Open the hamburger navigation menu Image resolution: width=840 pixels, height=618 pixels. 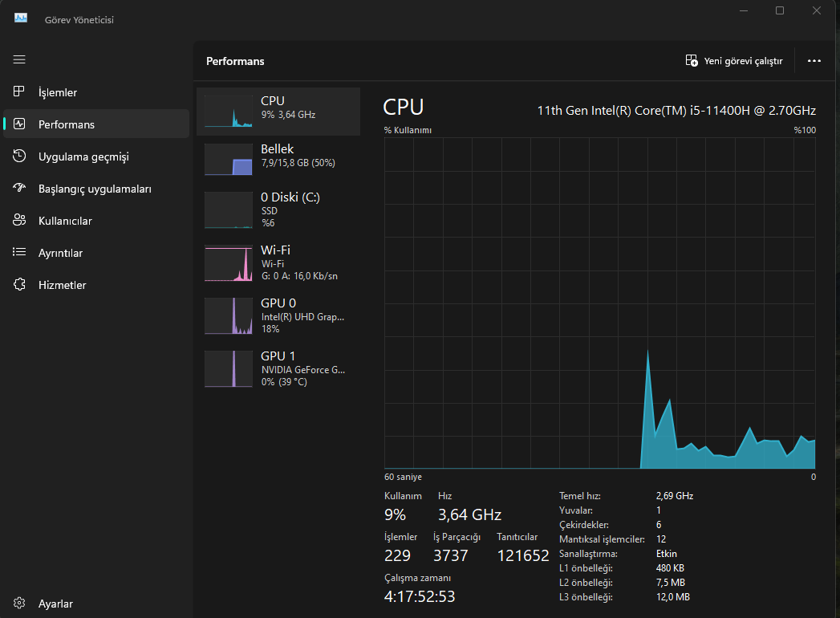(x=19, y=59)
